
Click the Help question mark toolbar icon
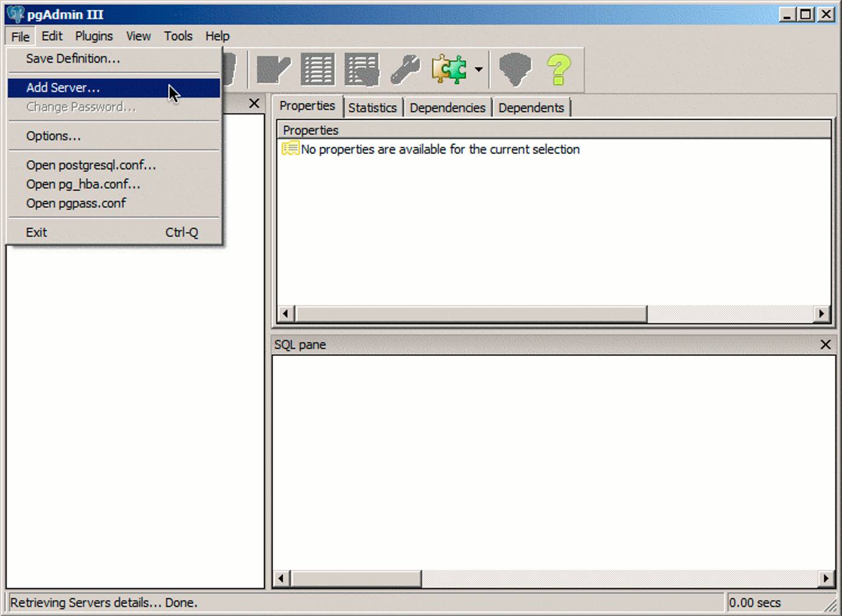pyautogui.click(x=559, y=69)
